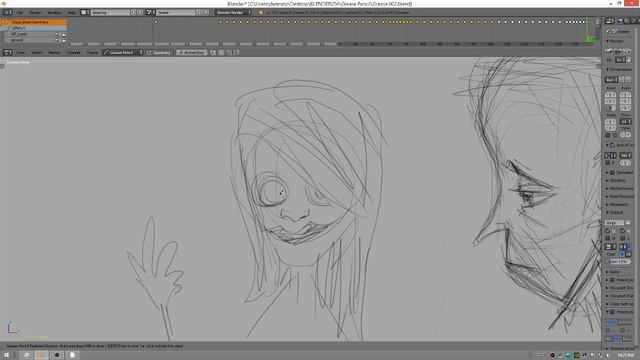
Task: Open the dope sheet Channel menu
Action: (x=73, y=53)
